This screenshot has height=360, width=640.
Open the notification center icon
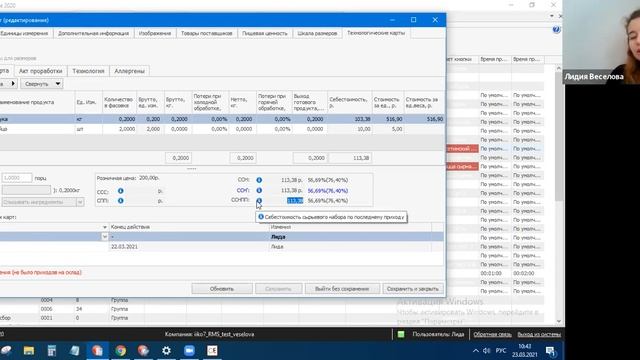click(550, 351)
